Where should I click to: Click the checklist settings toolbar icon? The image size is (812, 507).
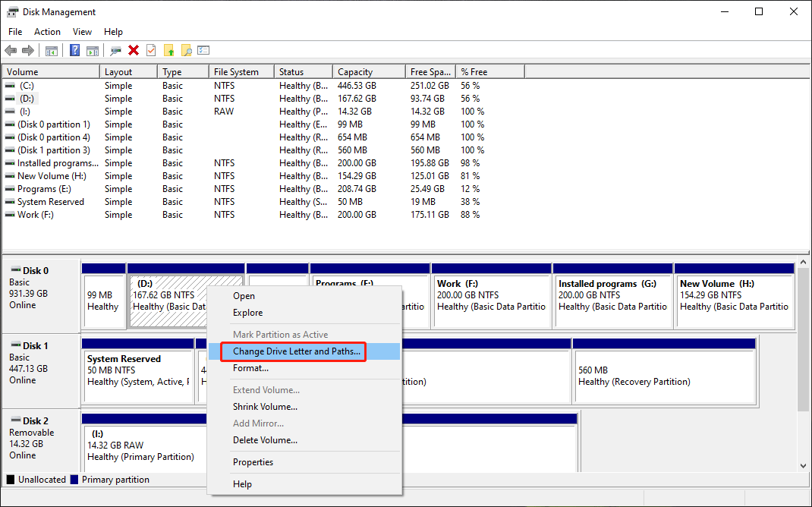pos(203,50)
